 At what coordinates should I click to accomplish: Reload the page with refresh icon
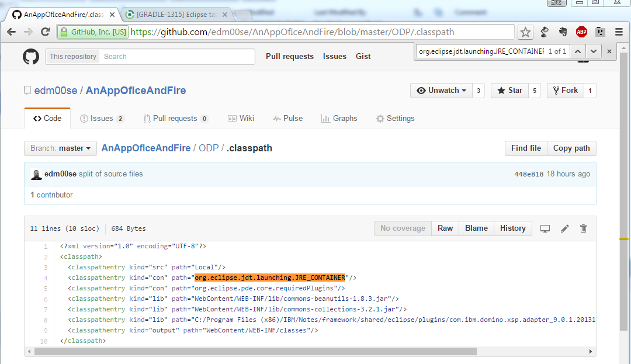pyautogui.click(x=46, y=32)
